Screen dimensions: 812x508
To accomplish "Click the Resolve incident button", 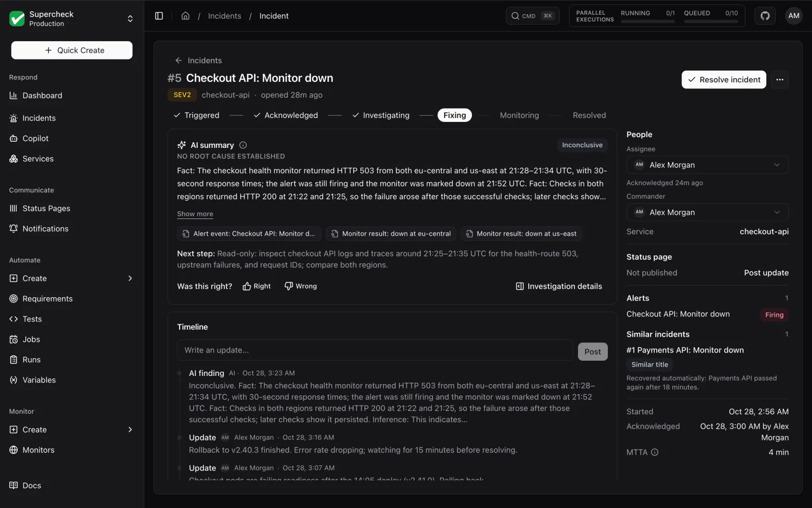I will pyautogui.click(x=724, y=80).
